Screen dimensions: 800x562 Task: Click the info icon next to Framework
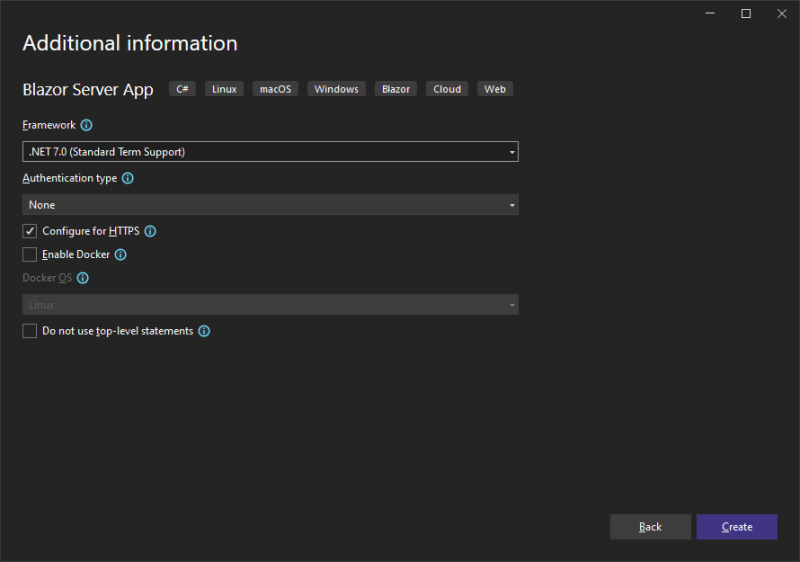click(87, 125)
